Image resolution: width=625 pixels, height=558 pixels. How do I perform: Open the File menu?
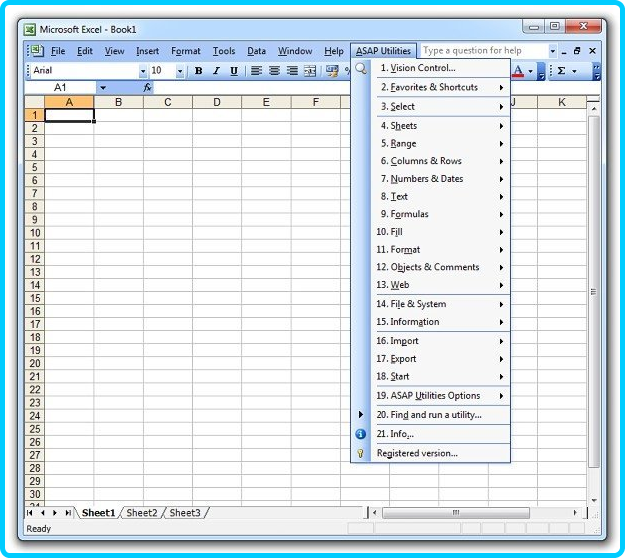coord(58,51)
